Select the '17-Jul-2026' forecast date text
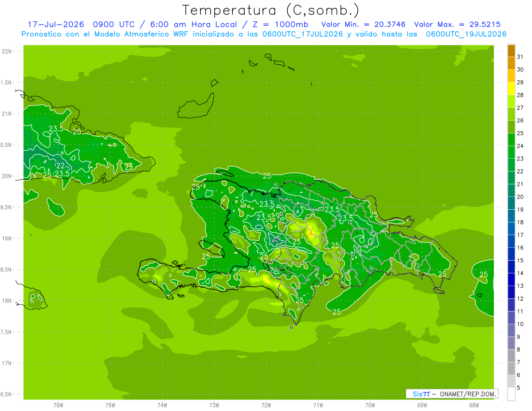The image size is (532, 411). (x=56, y=24)
